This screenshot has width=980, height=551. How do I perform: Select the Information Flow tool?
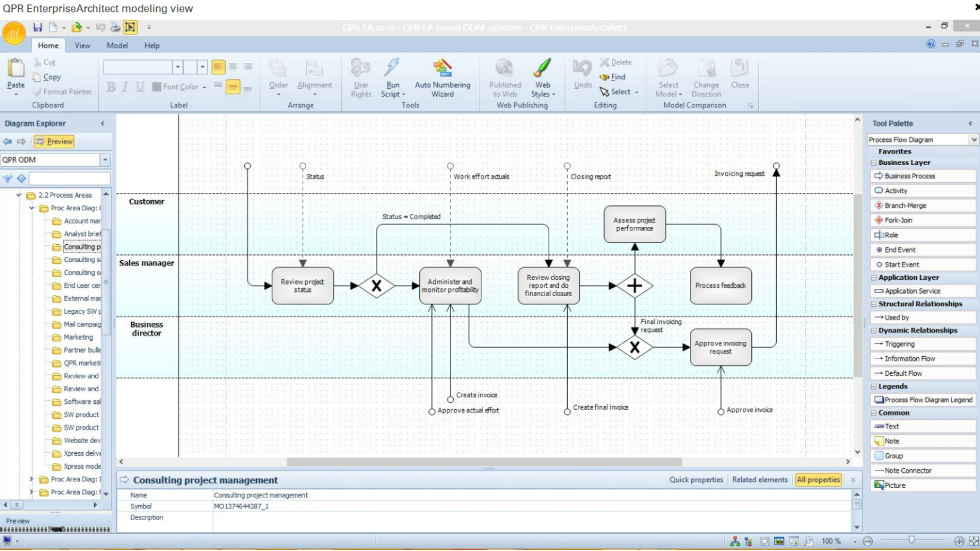pos(922,359)
